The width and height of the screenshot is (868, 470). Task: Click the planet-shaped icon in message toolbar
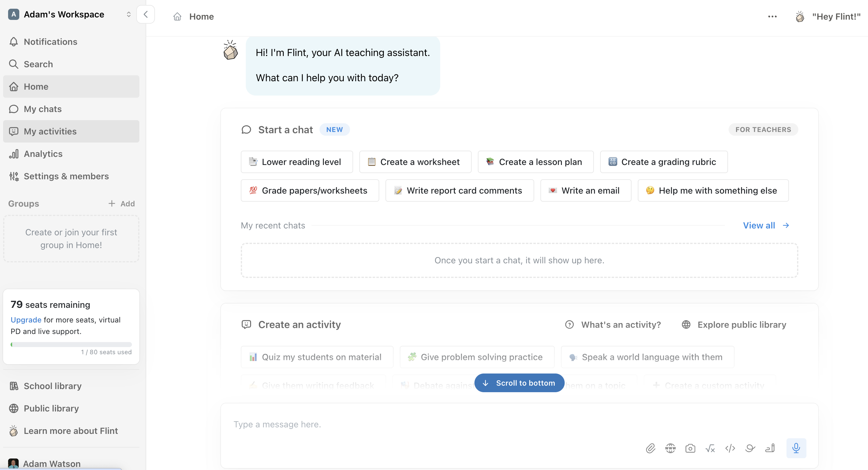point(750,448)
